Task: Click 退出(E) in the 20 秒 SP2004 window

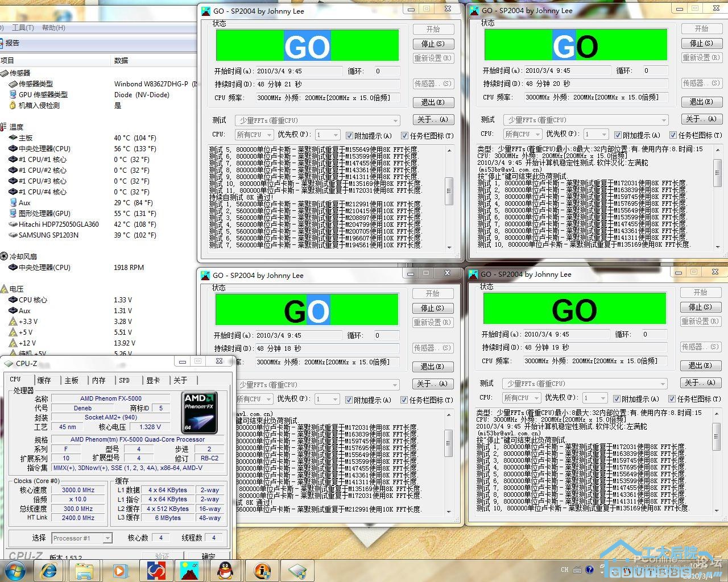Action: click(701, 102)
